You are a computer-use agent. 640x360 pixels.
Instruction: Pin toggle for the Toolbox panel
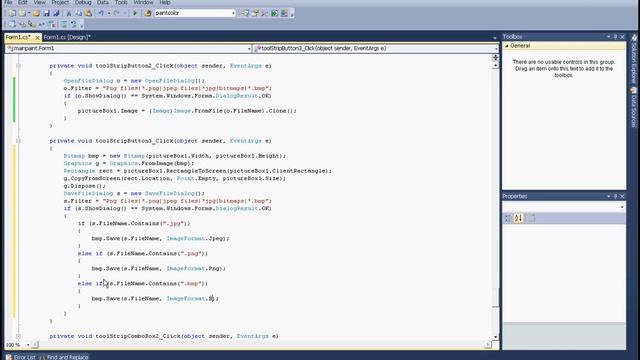pos(616,37)
